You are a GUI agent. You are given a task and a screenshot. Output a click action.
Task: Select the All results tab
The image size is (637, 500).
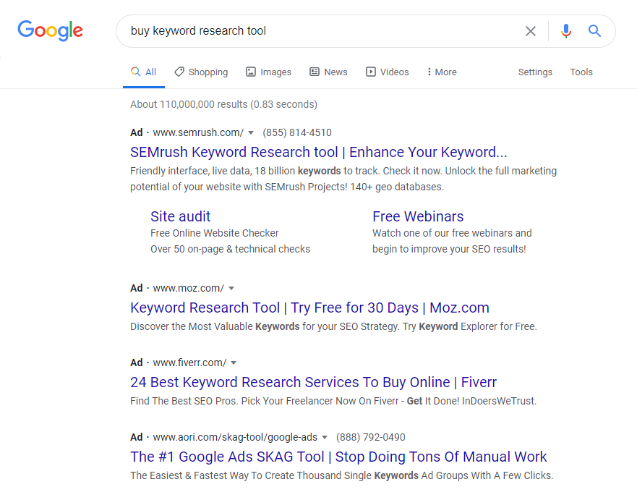[x=144, y=72]
